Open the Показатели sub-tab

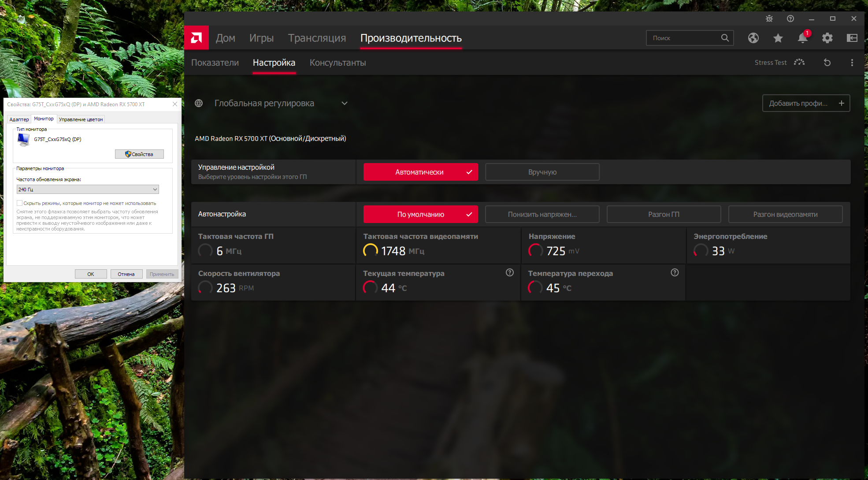click(x=215, y=63)
